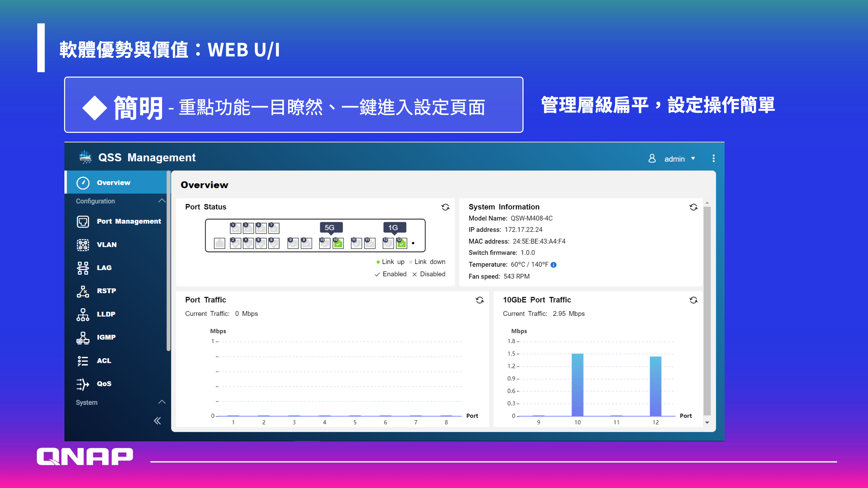Image resolution: width=868 pixels, height=488 pixels.
Task: Open the VLAN settings icon
Action: point(83,245)
